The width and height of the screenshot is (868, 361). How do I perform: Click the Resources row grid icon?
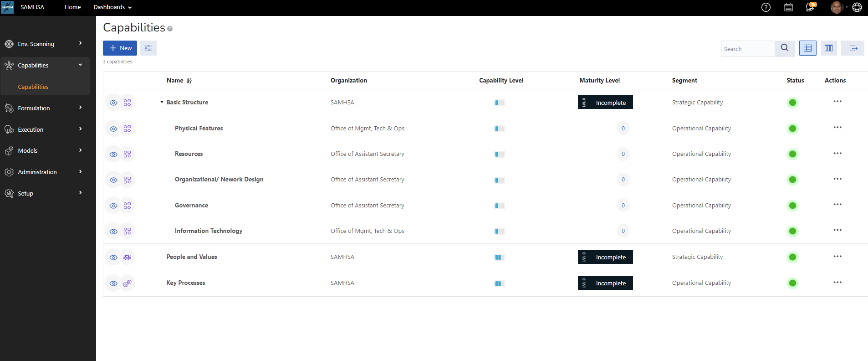click(x=127, y=154)
